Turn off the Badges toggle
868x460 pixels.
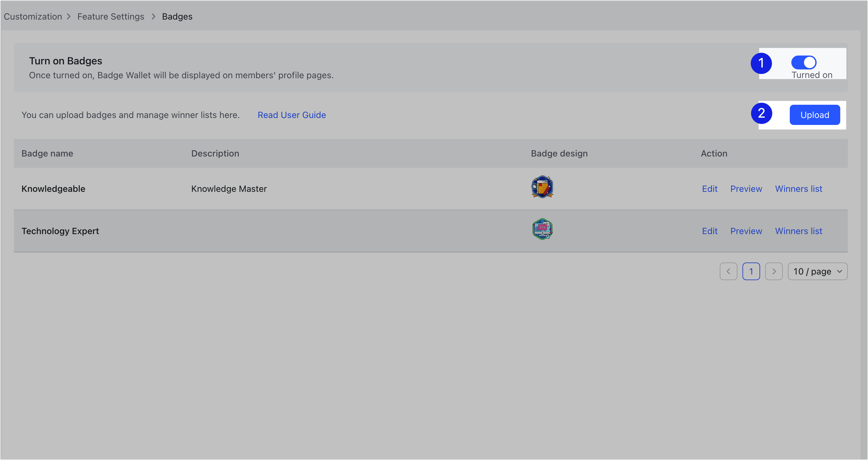tap(804, 62)
